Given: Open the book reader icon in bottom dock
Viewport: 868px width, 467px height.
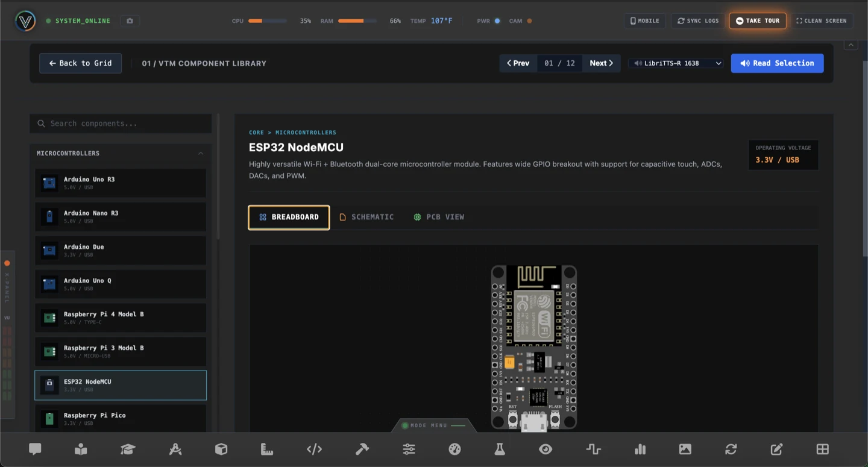Looking at the screenshot, I should [81, 449].
